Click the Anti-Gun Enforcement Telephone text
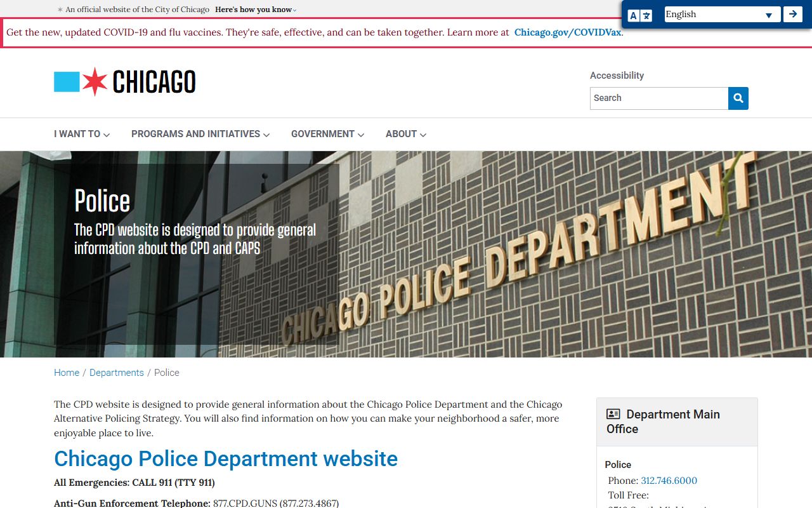The image size is (812, 508). (132, 503)
